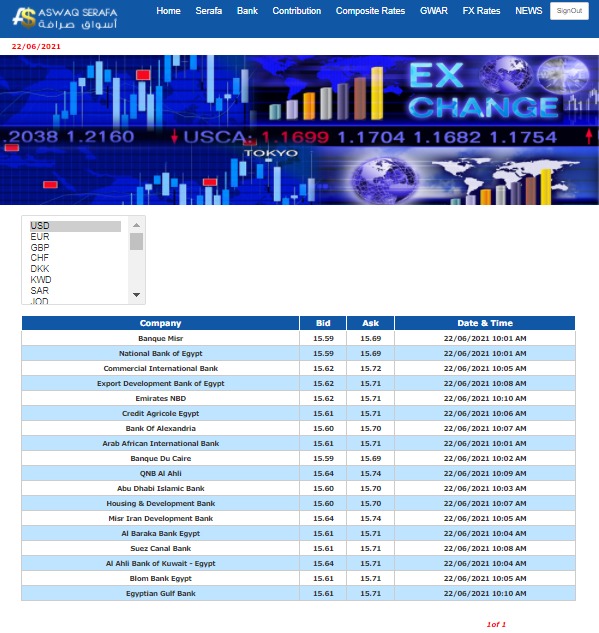599x633 pixels.
Task: Click the Banque Misr row
Action: (x=298, y=338)
